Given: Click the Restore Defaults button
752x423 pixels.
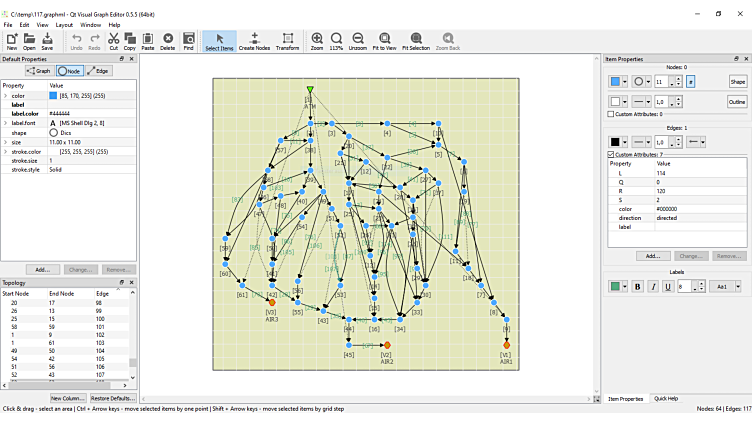Looking at the screenshot, I should (112, 398).
